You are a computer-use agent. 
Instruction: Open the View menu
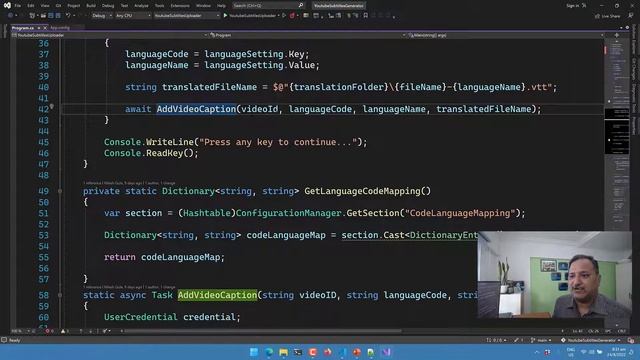pos(45,6)
